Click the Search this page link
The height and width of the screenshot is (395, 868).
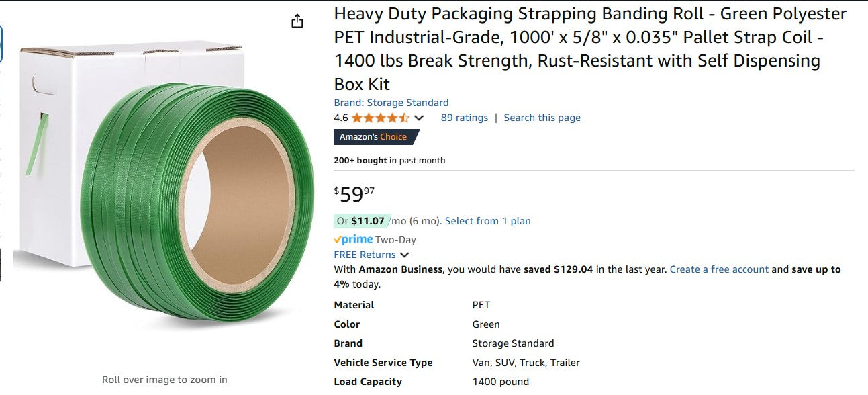pyautogui.click(x=542, y=117)
